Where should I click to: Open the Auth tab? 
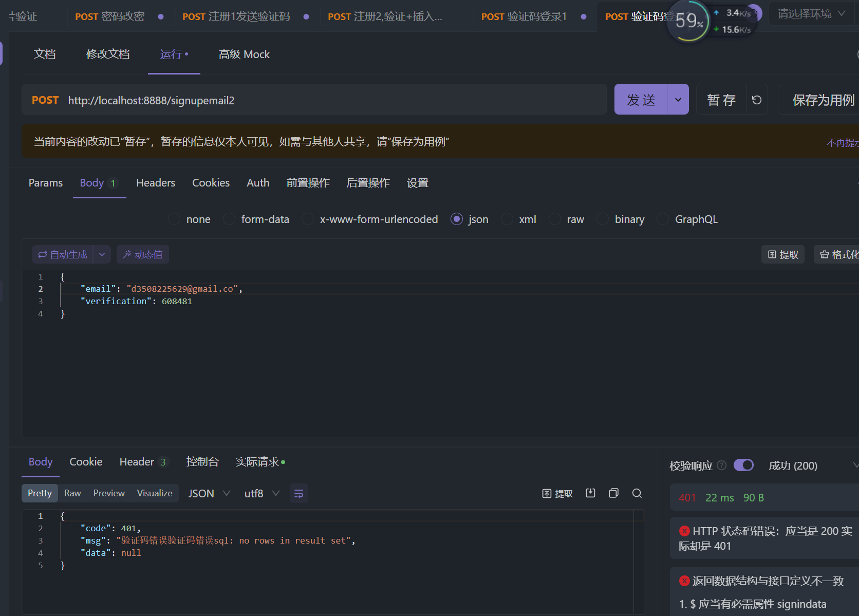coord(258,183)
